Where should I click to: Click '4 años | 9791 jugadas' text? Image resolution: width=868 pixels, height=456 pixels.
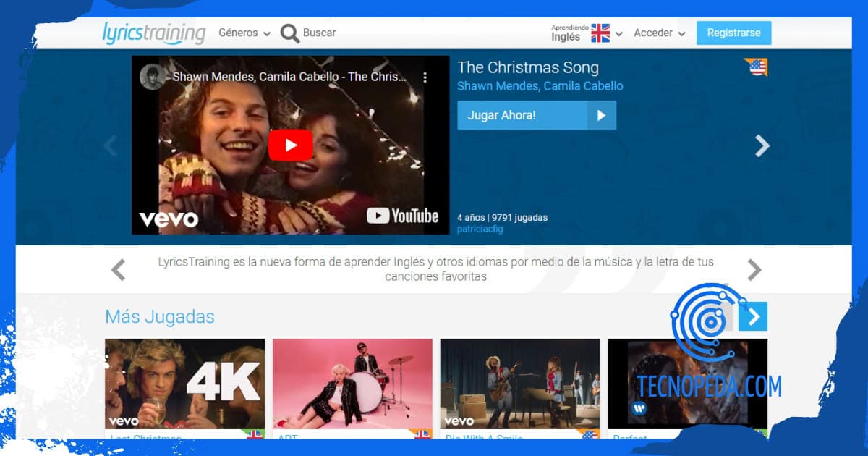tap(502, 217)
